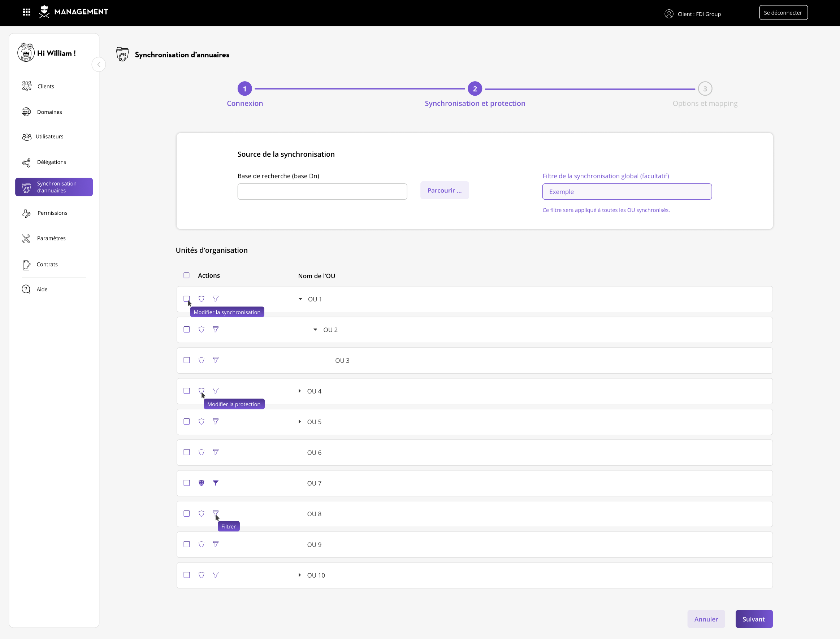The width and height of the screenshot is (840, 639).
Task: Click the user account icon beside Client
Action: (x=669, y=14)
